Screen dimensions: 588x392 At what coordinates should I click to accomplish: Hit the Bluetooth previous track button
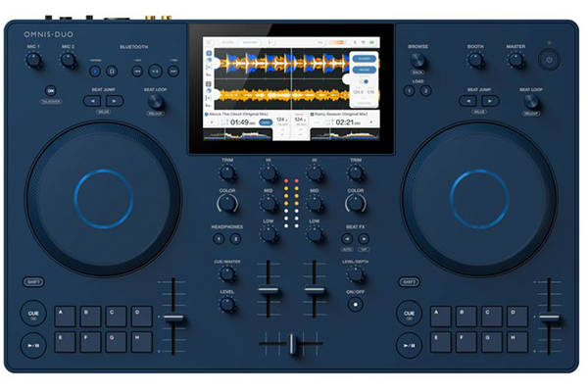(x=137, y=71)
